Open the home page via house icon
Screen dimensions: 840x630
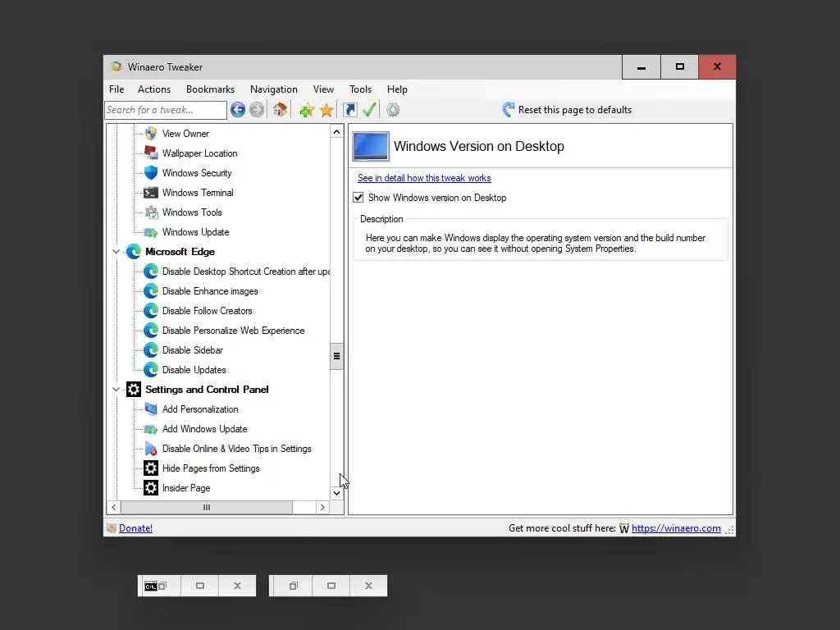click(281, 110)
